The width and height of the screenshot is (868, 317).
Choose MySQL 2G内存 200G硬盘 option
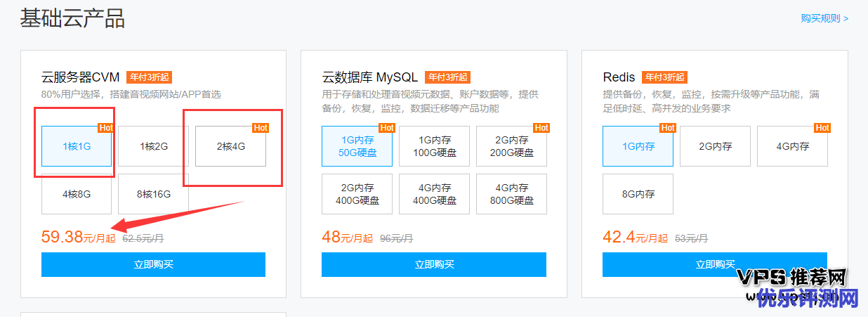point(511,146)
